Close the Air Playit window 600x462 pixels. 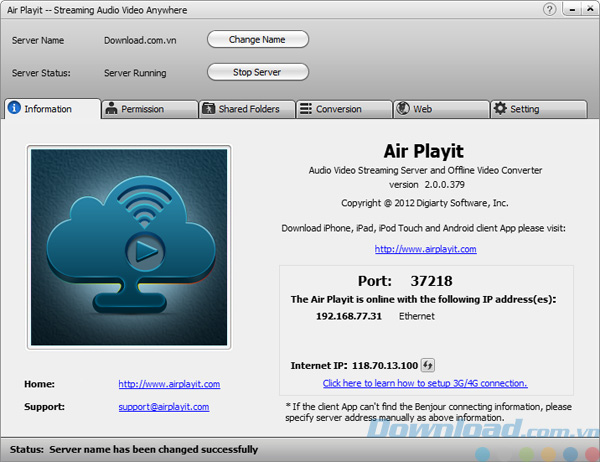586,10
